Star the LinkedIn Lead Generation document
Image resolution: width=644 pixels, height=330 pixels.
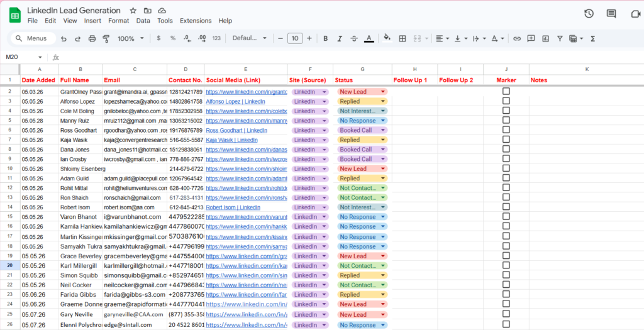pos(133,11)
